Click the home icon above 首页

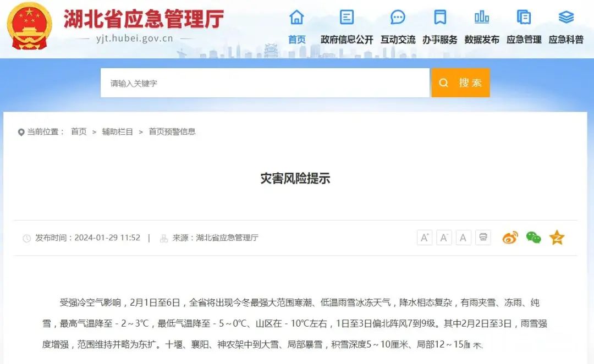pos(296,18)
